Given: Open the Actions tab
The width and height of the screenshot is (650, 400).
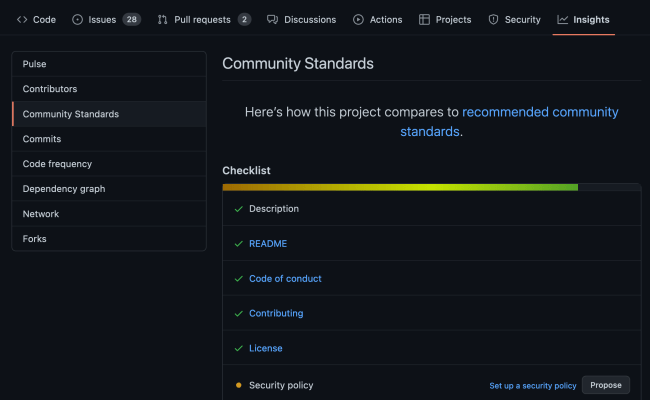Looking at the screenshot, I should point(378,19).
